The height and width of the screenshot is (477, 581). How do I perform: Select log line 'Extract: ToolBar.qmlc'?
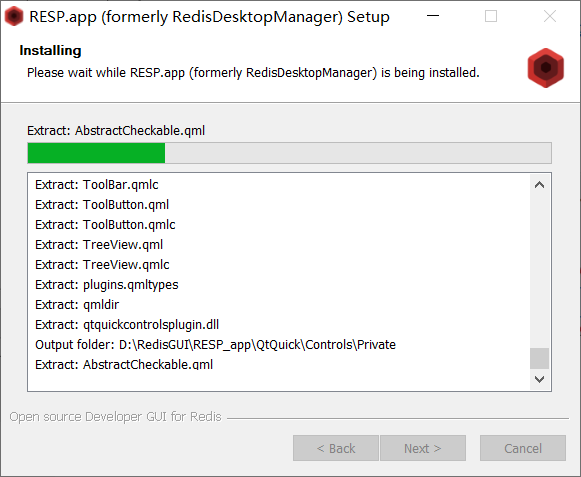(97, 185)
